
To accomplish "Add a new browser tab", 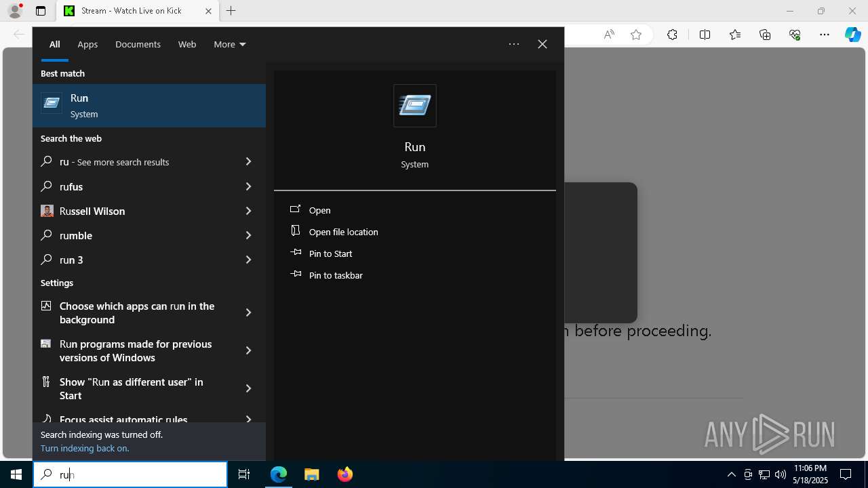I will pyautogui.click(x=231, y=11).
